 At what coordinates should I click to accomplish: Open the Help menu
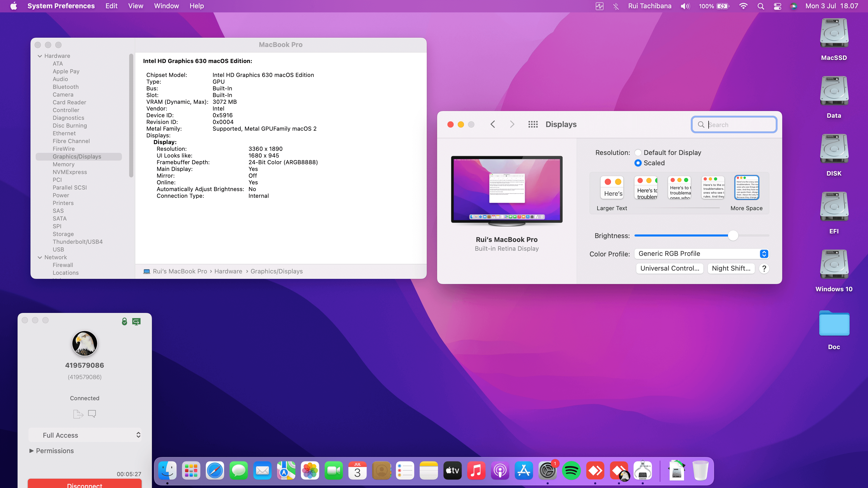tap(196, 6)
